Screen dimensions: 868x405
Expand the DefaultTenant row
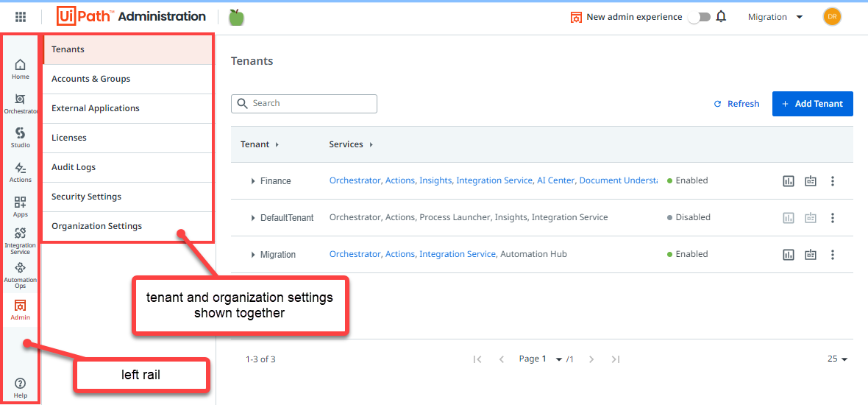point(252,218)
